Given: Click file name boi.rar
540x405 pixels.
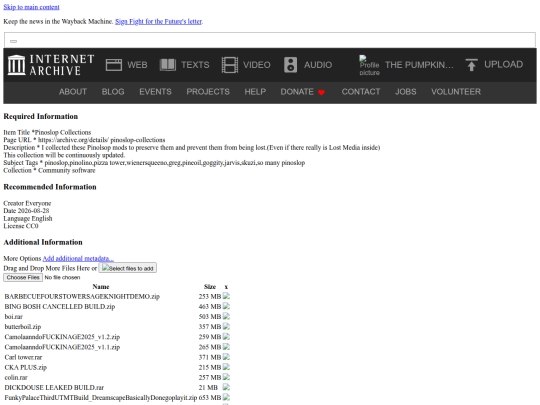Looking at the screenshot, I should click(x=14, y=316).
